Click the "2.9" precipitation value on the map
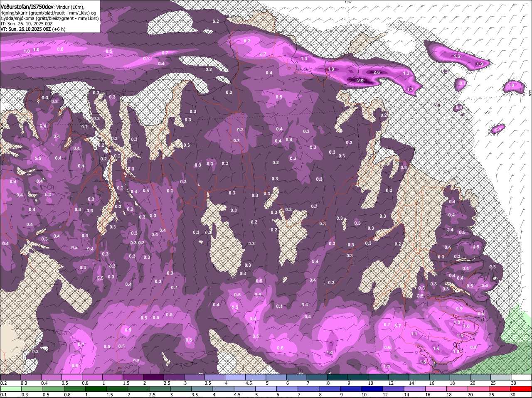Viewport: 532px width, 398px height. (x=360, y=81)
